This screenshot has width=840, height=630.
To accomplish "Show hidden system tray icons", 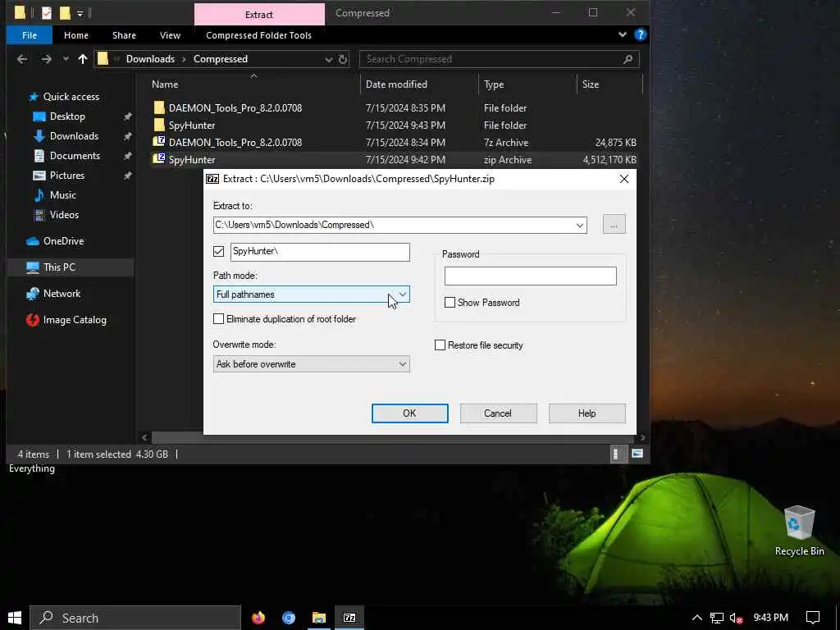I will pyautogui.click(x=696, y=618).
